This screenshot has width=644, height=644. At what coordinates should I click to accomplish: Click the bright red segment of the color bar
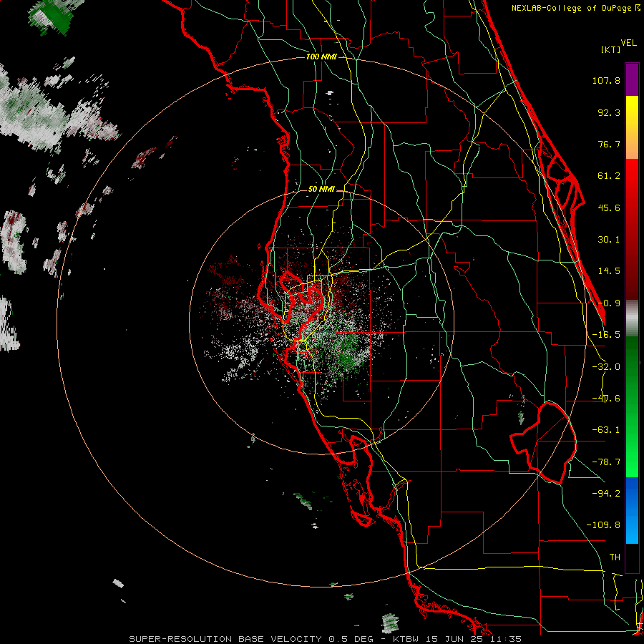point(632,177)
